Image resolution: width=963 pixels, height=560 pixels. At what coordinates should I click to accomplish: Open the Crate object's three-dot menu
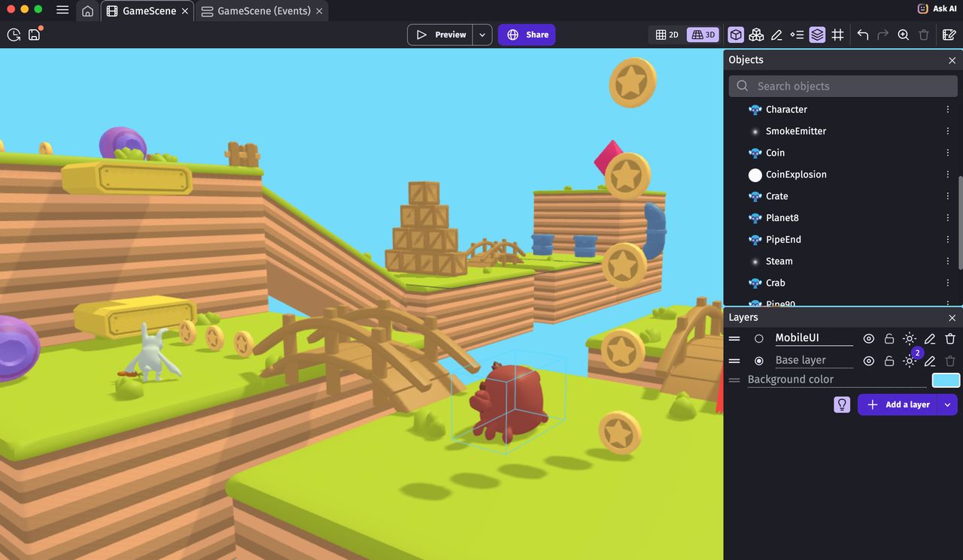tap(948, 196)
